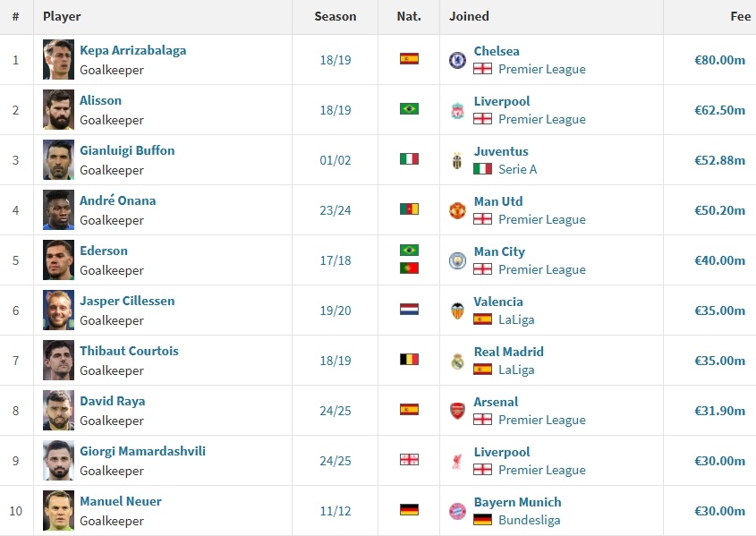Open Giorgi Mamardashvili's player page
This screenshot has width=756, height=536.
tap(142, 451)
